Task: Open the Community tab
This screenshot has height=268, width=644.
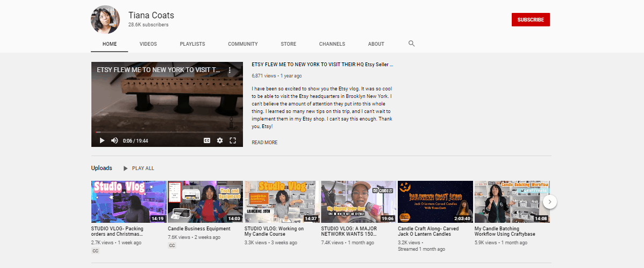Action: 243,44
